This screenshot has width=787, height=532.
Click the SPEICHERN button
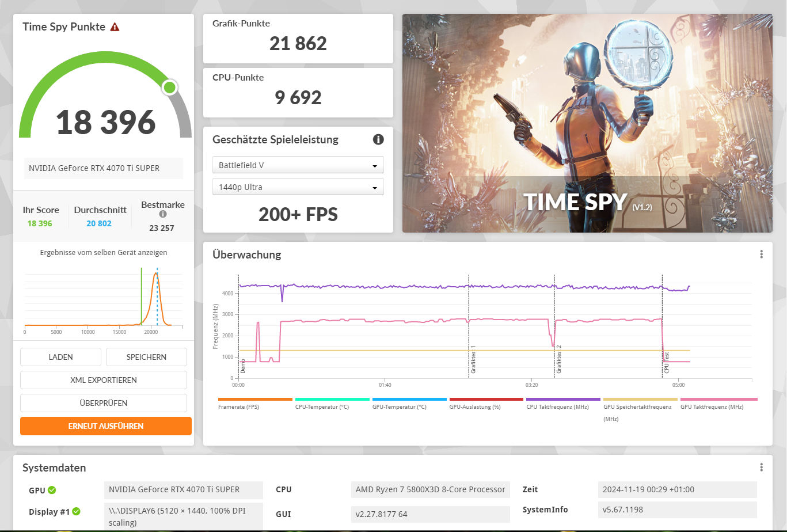[x=146, y=357]
